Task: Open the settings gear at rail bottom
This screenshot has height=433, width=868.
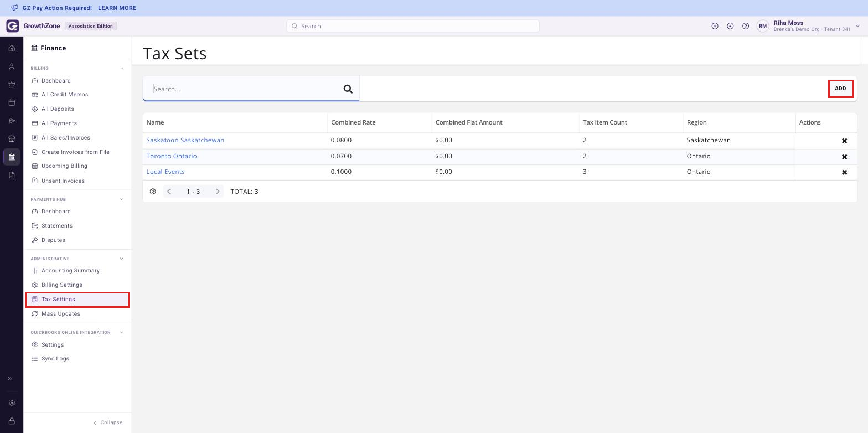Action: coord(12,403)
